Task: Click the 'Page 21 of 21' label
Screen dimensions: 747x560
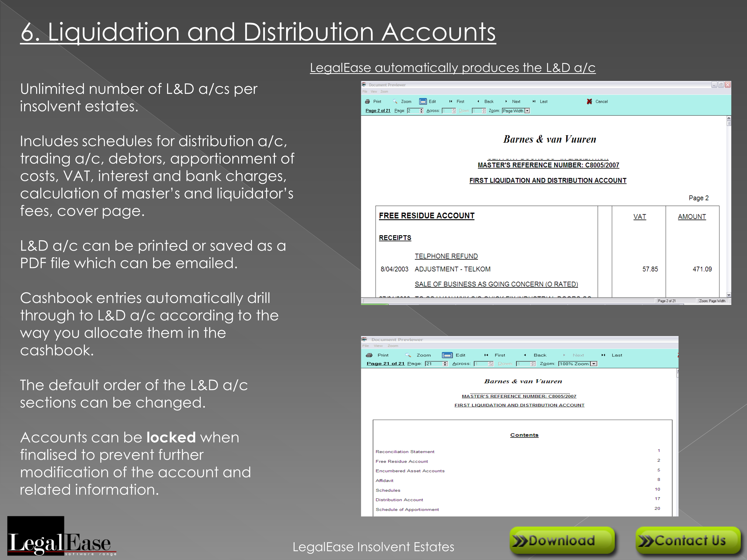Action: [x=385, y=364]
